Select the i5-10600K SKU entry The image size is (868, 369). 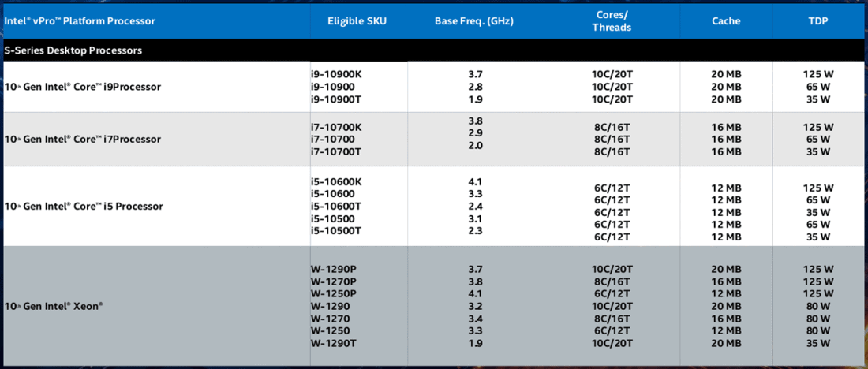tap(336, 181)
